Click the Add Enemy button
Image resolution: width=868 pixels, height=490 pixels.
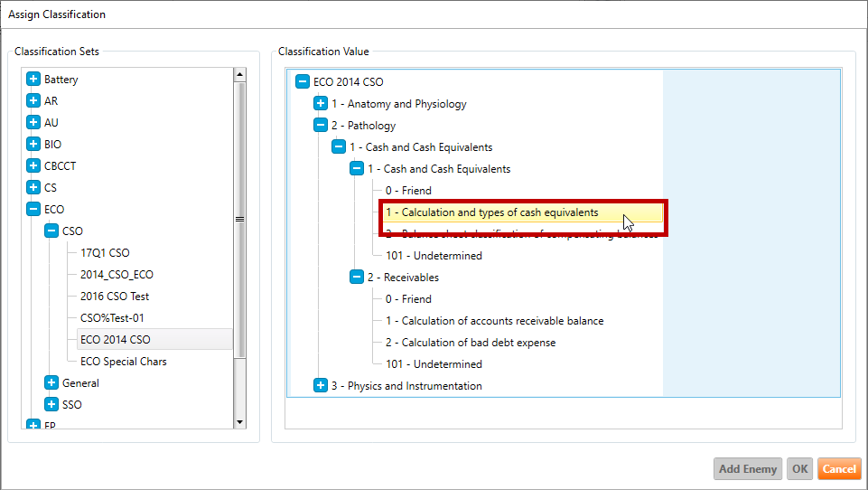pos(747,469)
